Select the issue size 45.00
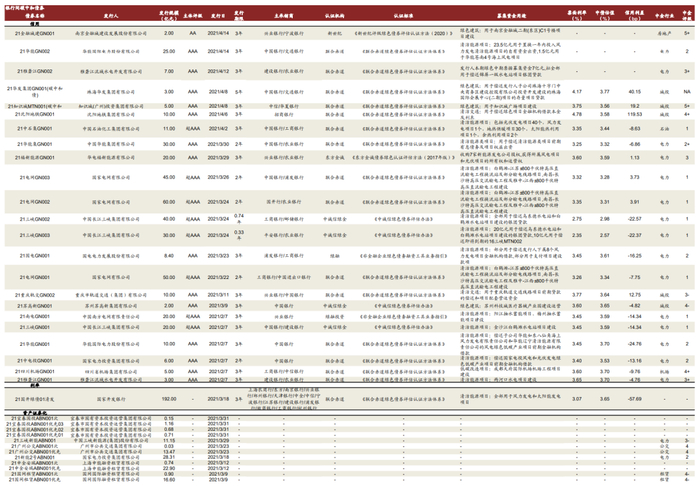 pos(169,177)
